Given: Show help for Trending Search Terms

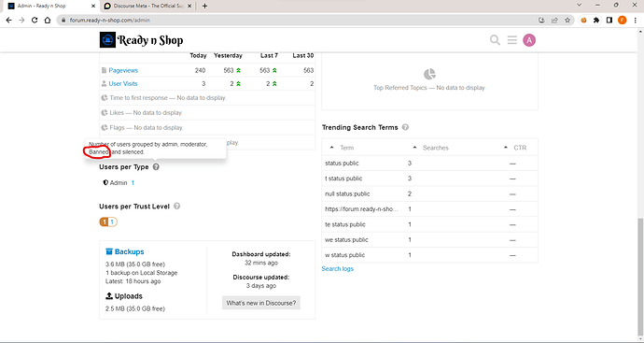Looking at the screenshot, I should pos(405,127).
